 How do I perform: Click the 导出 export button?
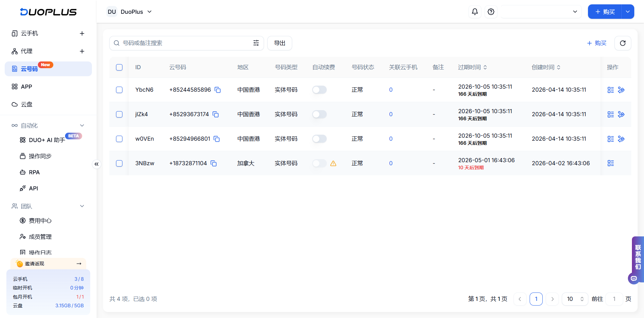(279, 43)
